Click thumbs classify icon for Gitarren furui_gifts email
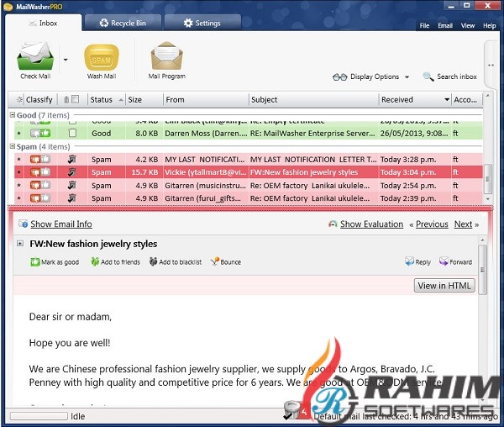The height and width of the screenshot is (427, 504). pos(40,198)
